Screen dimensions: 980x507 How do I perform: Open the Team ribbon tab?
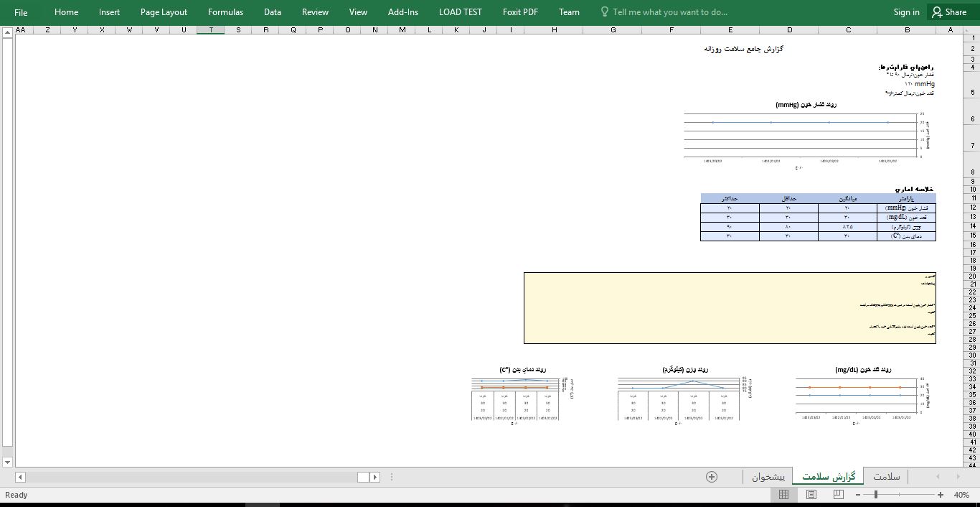(x=569, y=12)
